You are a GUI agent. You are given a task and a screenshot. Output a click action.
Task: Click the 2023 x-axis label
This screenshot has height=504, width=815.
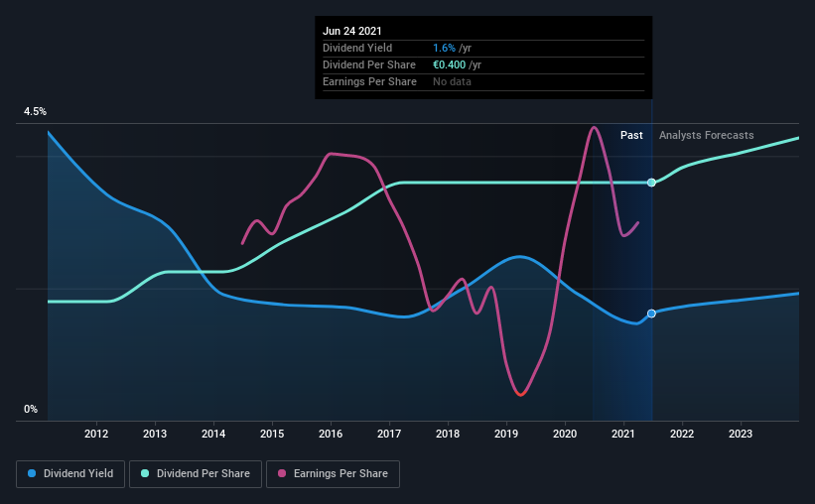click(741, 434)
